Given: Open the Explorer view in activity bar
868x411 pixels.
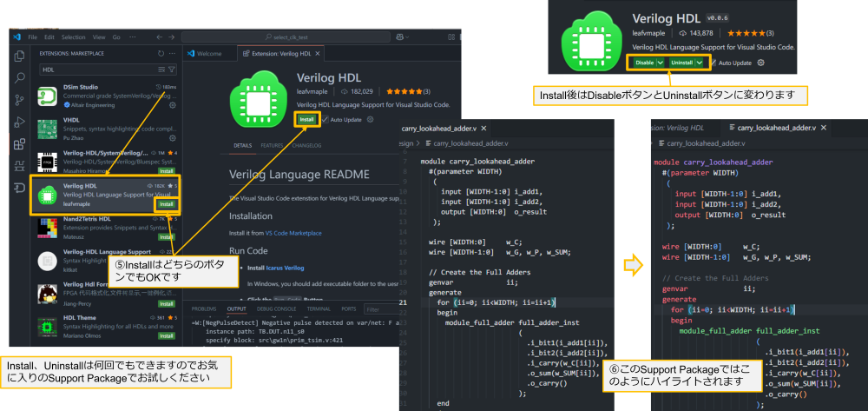Looking at the screenshot, I should [x=19, y=56].
